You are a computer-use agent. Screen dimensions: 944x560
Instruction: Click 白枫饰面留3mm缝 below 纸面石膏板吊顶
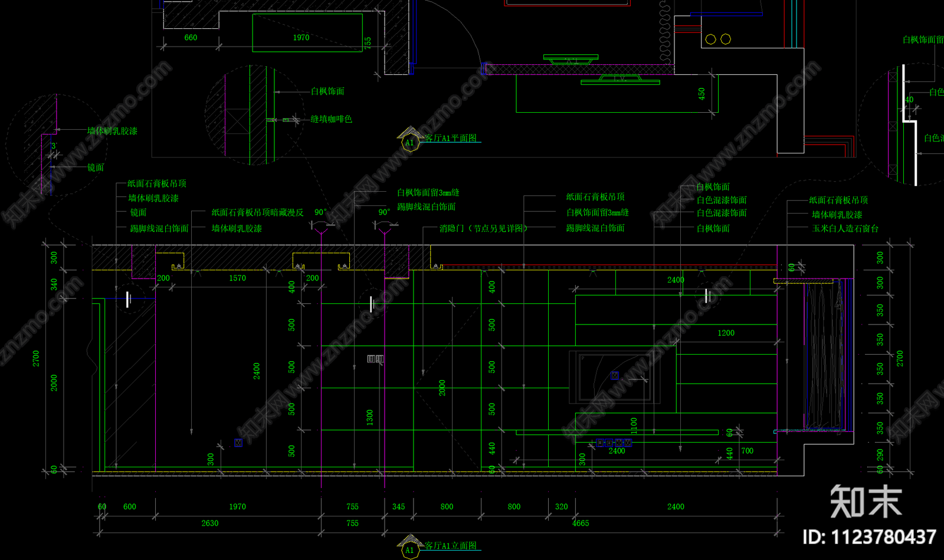pyautogui.click(x=597, y=212)
